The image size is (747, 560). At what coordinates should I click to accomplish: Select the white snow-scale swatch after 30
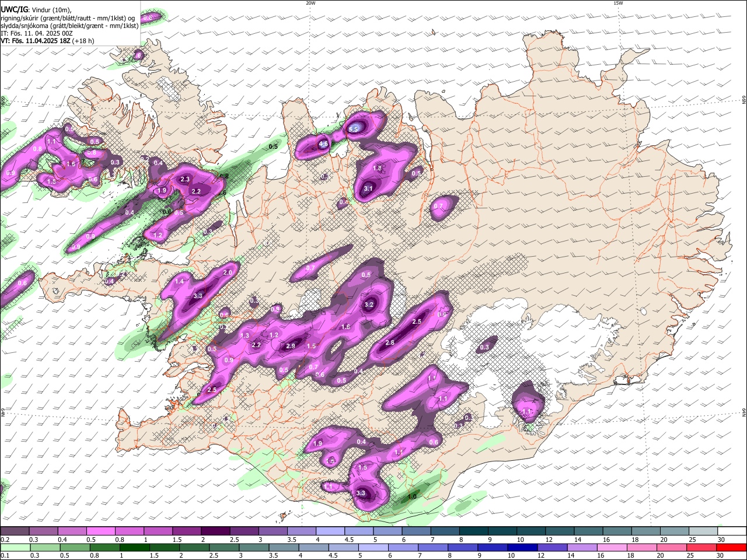click(x=732, y=531)
